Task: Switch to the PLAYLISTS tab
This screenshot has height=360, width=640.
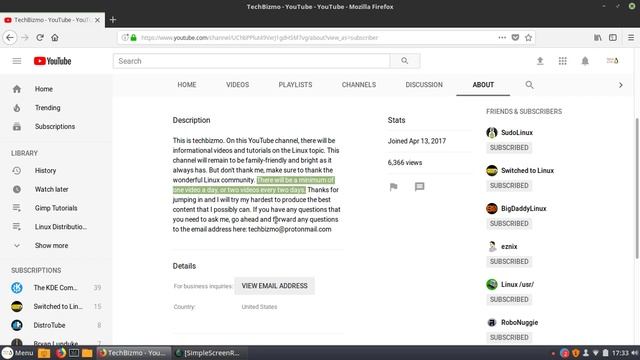Action: click(295, 85)
